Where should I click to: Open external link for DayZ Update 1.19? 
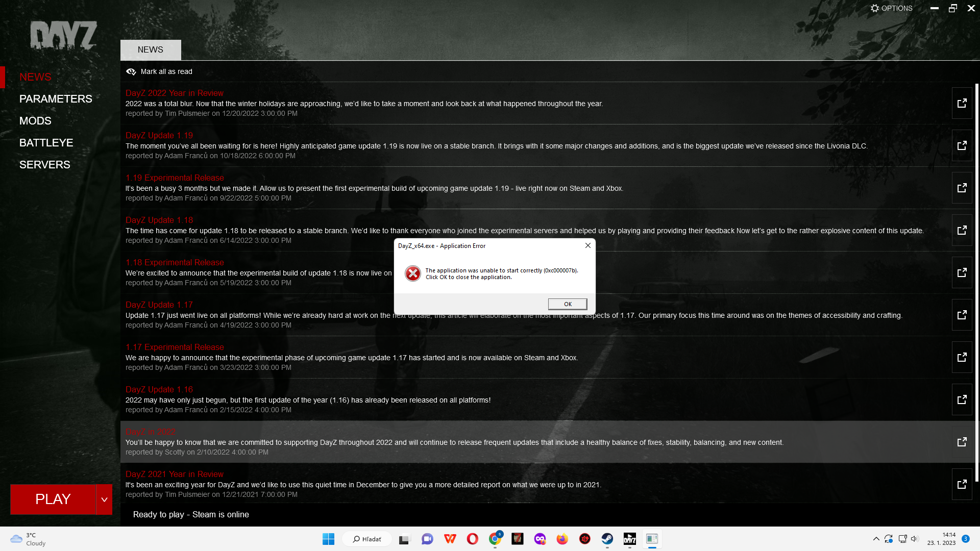962,145
